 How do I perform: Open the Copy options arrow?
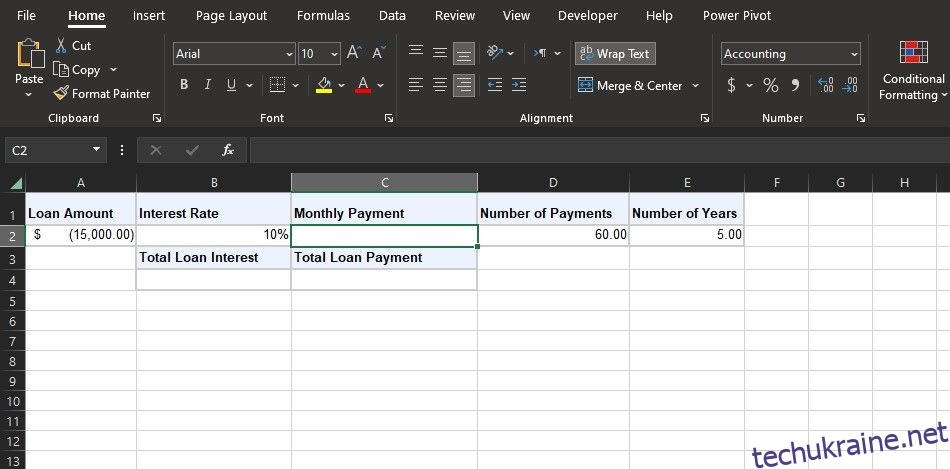coord(113,70)
